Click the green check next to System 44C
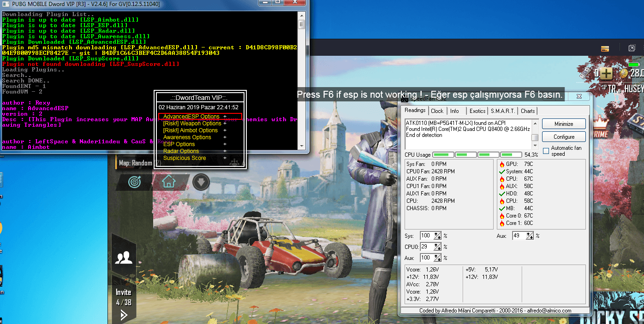The image size is (644, 324). 502,171
